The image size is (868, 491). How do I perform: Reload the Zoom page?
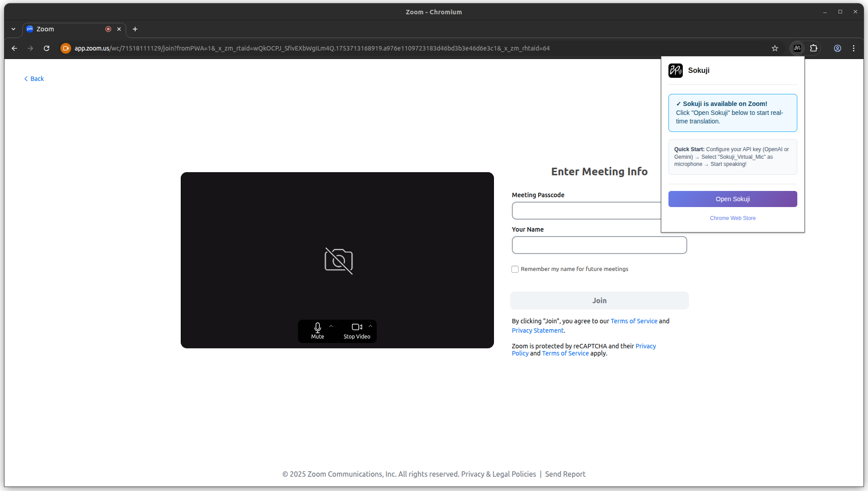[47, 48]
